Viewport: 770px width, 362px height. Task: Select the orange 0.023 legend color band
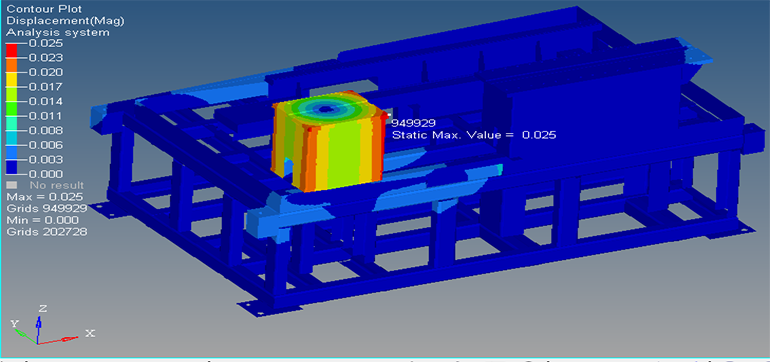pyautogui.click(x=11, y=65)
